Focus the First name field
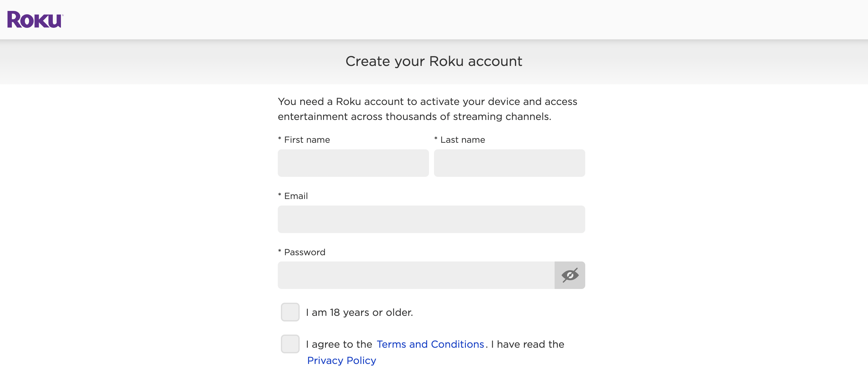Image resolution: width=868 pixels, height=373 pixels. [x=353, y=163]
